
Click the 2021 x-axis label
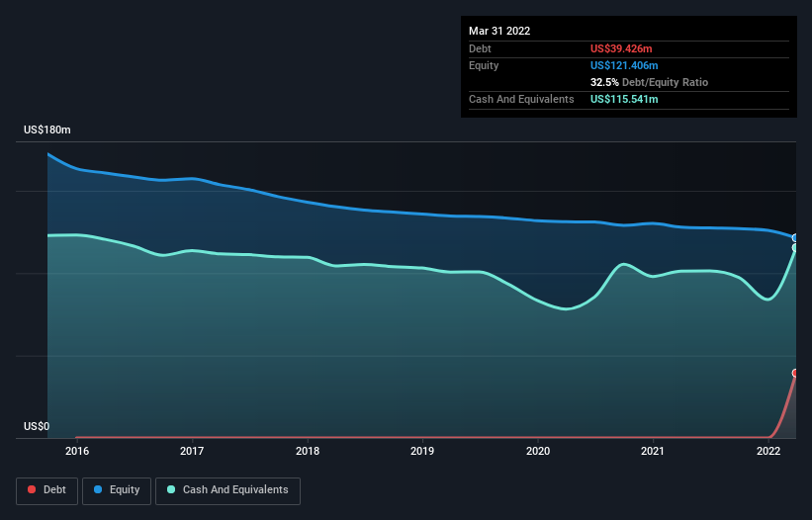point(653,451)
